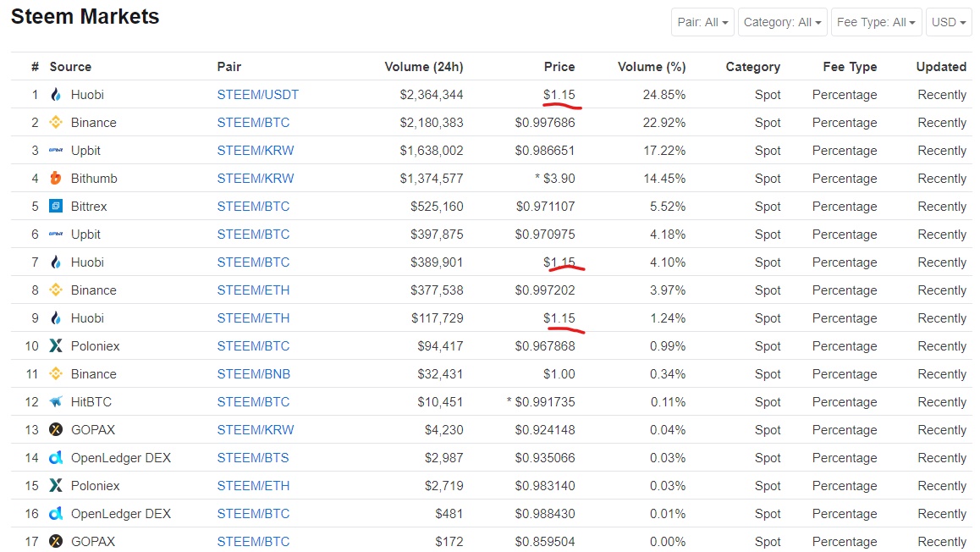Click the Huobi logo in row 9
The width and height of the screenshot is (980, 552).
(x=56, y=318)
